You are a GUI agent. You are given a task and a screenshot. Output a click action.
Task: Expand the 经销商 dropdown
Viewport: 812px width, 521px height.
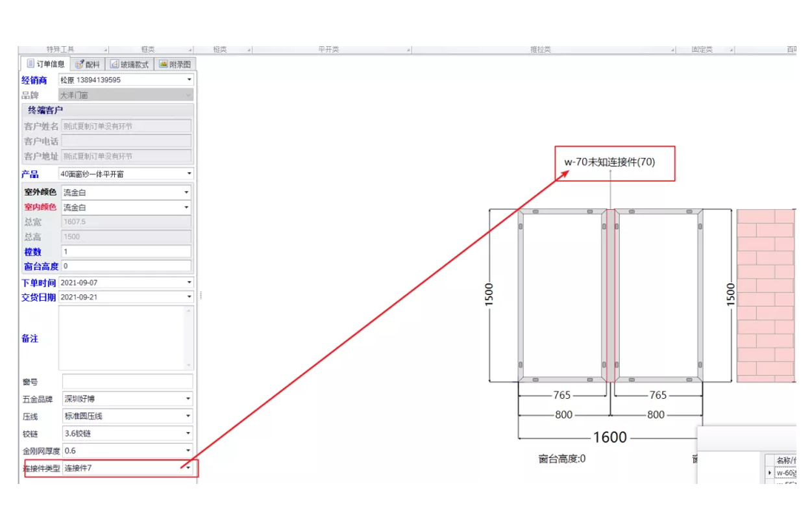pos(189,80)
